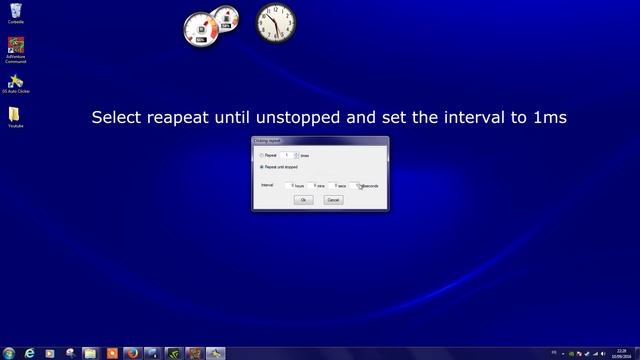Confirm the dialog with Ok
Image resolution: width=640 pixels, height=360 pixels.
(x=303, y=200)
